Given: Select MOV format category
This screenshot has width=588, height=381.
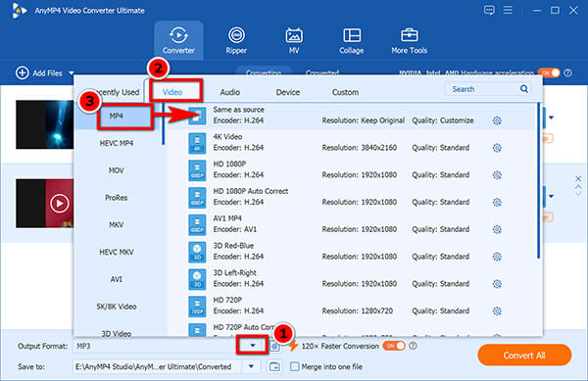Looking at the screenshot, I should click(x=117, y=170).
